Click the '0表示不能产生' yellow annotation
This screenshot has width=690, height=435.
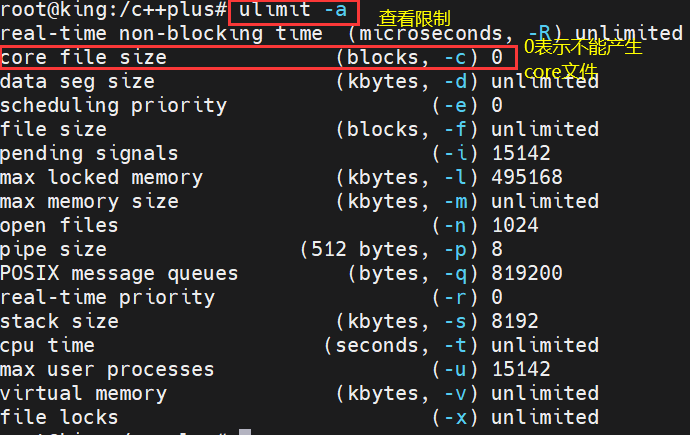(583, 47)
